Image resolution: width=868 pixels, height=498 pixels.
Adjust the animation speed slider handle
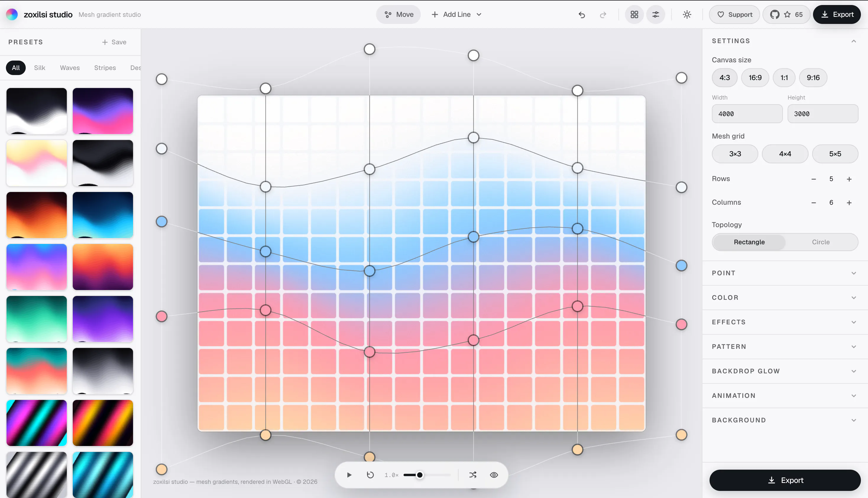420,475
